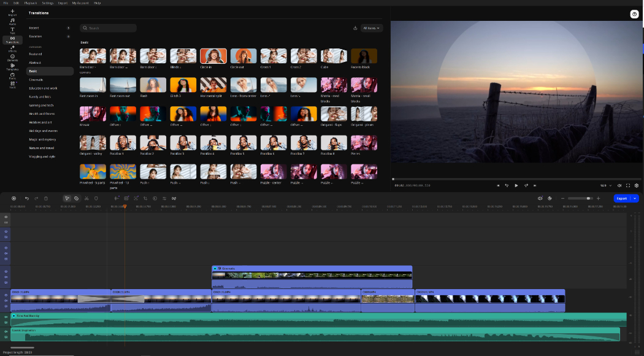Open the All items filter dropdown
This screenshot has width=644, height=356.
pyautogui.click(x=372, y=28)
